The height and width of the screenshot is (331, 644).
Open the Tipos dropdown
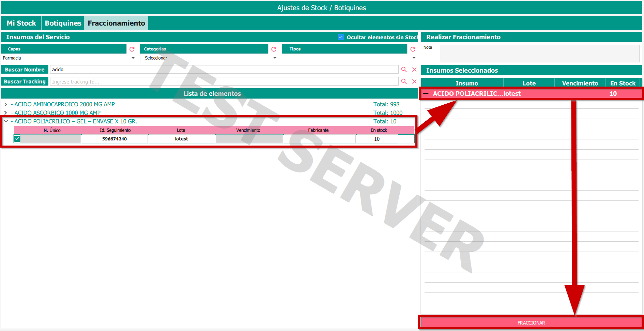pos(350,58)
